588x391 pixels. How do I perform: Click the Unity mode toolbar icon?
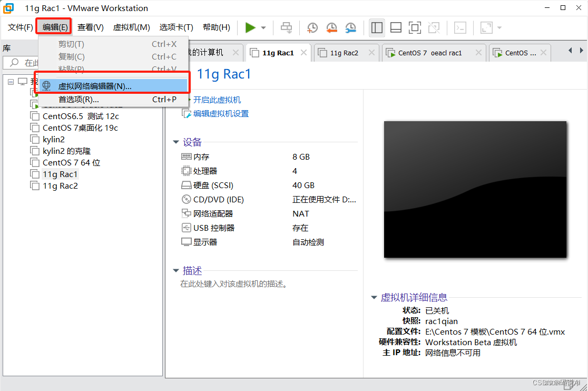click(434, 28)
